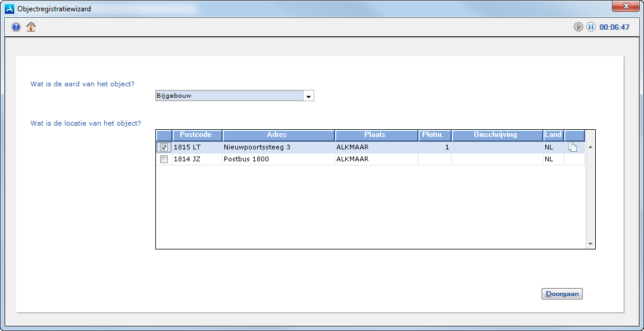Click the blue help question mark icon

coord(16,27)
